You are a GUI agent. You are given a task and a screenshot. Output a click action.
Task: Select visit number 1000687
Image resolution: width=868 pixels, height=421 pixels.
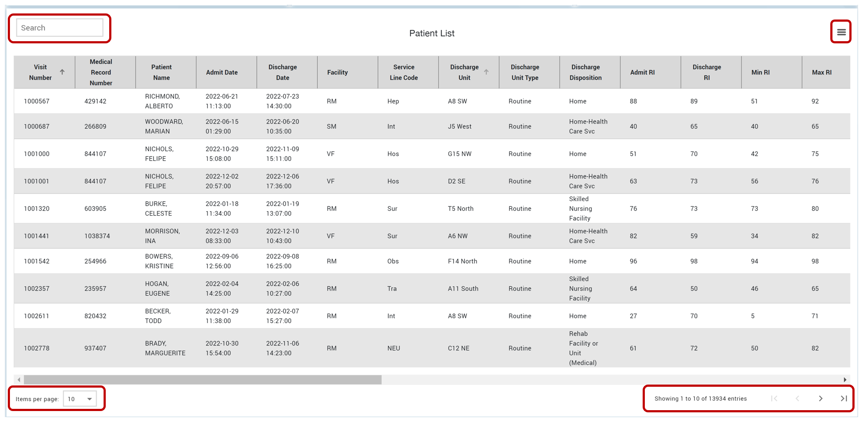point(36,126)
